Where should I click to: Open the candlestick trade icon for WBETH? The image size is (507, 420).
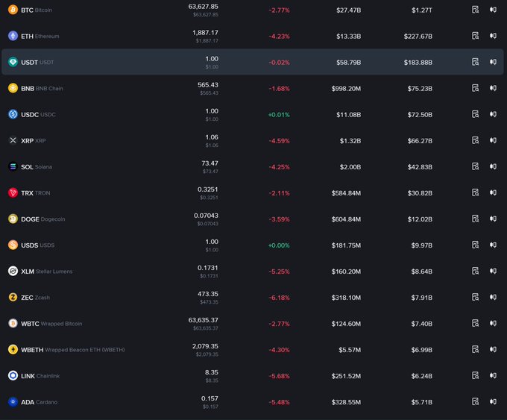coord(493,349)
